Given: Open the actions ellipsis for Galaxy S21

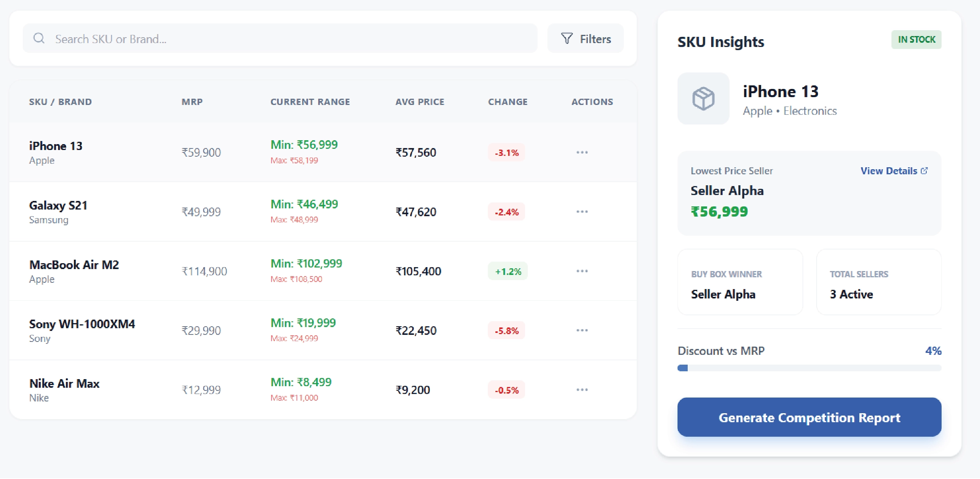Looking at the screenshot, I should coord(583,212).
